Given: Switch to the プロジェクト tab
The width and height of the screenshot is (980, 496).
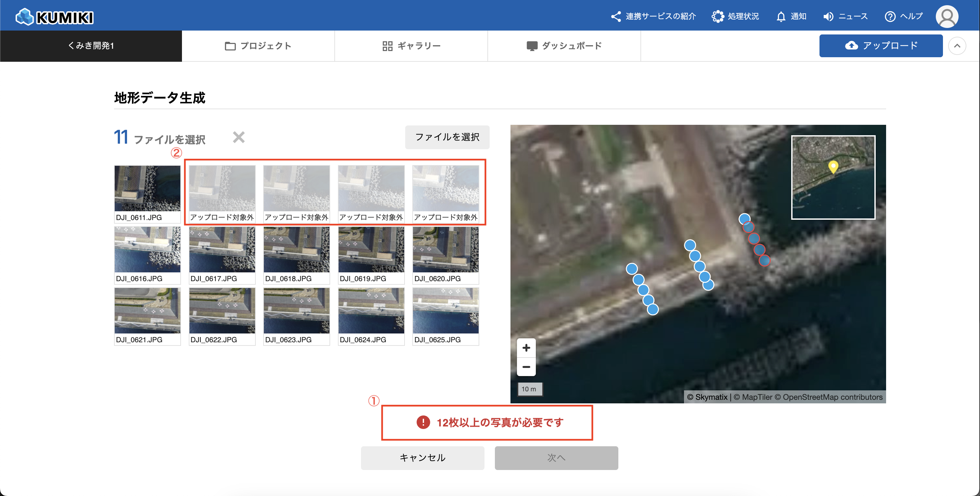Looking at the screenshot, I should (x=258, y=46).
